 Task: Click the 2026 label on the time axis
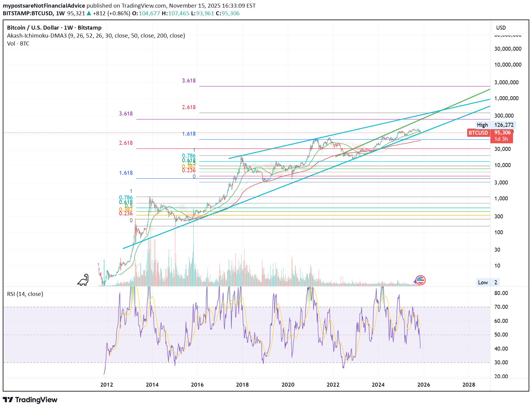tap(423, 385)
